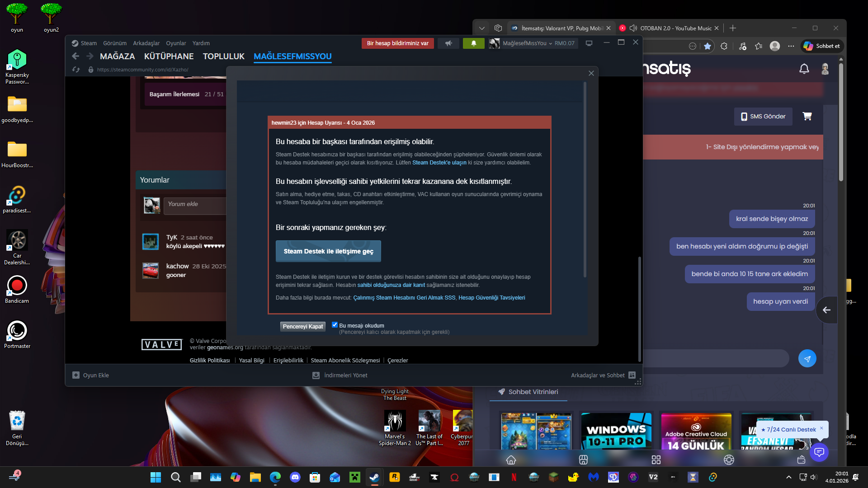
Task: Select Kaspersky Password desktop shortcut
Action: pos(17,67)
